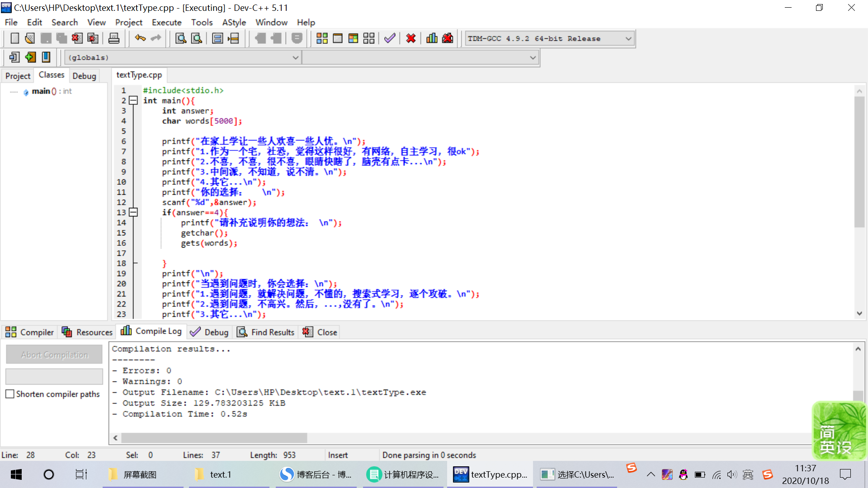
Task: Expand the (globals) scope dropdown
Action: click(x=295, y=57)
